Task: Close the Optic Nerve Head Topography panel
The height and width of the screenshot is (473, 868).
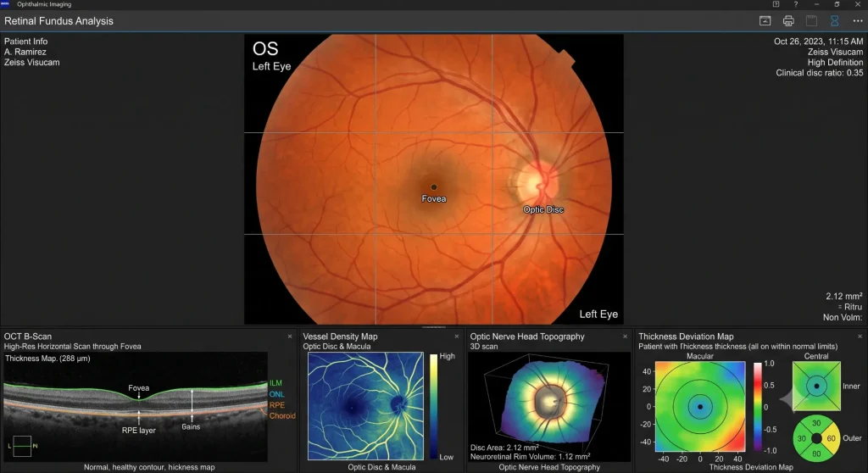Action: pos(625,337)
